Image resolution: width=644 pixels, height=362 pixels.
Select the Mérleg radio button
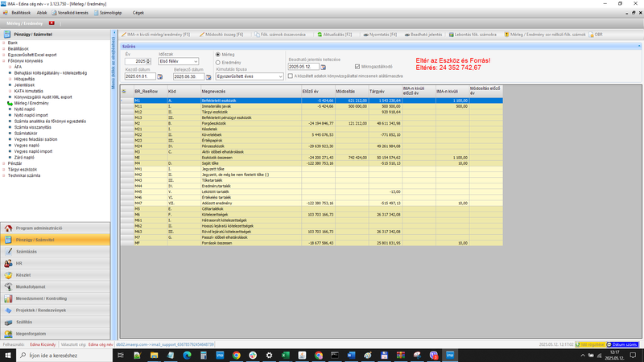point(218,55)
